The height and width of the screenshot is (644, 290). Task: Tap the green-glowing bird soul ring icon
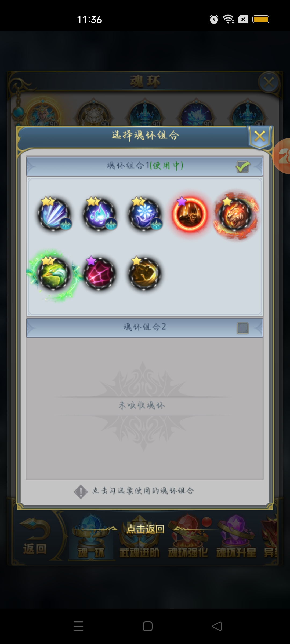(54, 274)
